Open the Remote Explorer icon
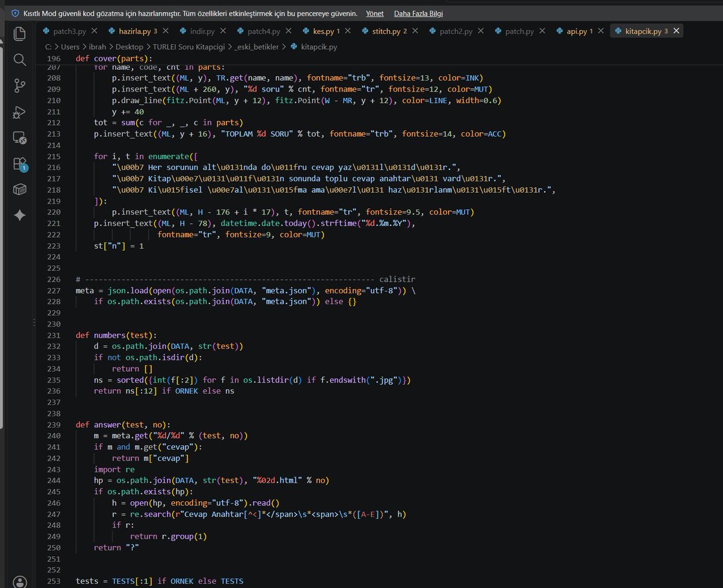Image resolution: width=723 pixels, height=588 pixels. 19,138
